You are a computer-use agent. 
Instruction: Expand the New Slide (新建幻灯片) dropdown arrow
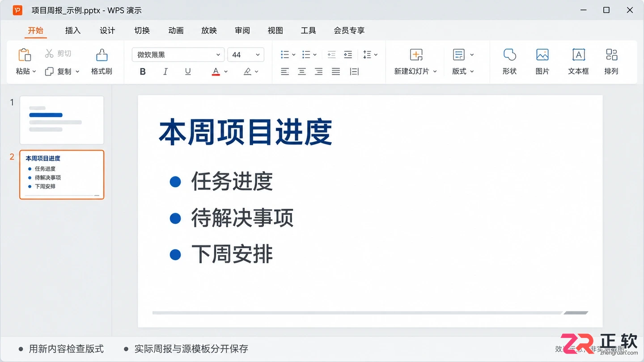tap(435, 72)
